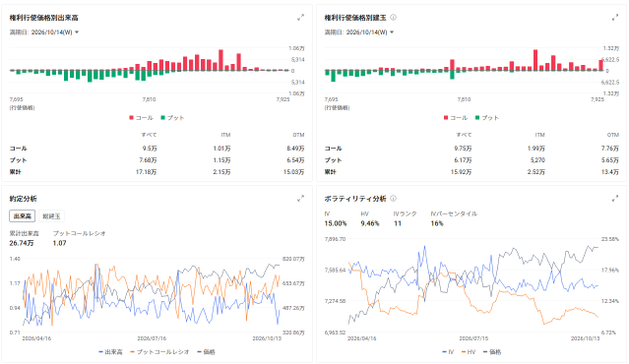Viewport: 629px width, 364px height.
Task: Expand the ボラティリティ分析 panel to fullscreen
Action: coord(615,199)
